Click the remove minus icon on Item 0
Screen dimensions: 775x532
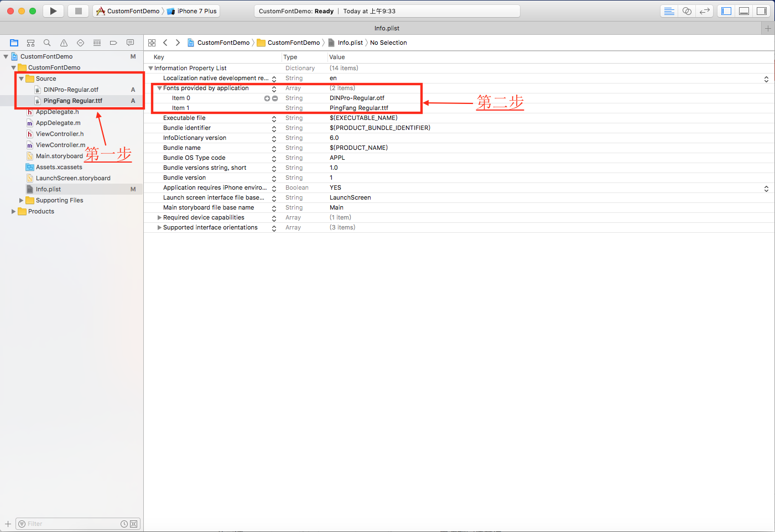coord(275,98)
